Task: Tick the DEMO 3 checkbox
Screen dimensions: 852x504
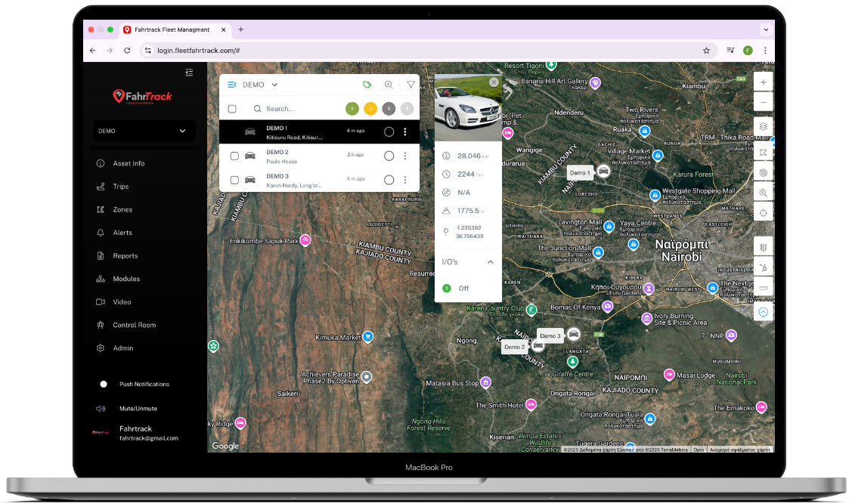Action: 234,180
